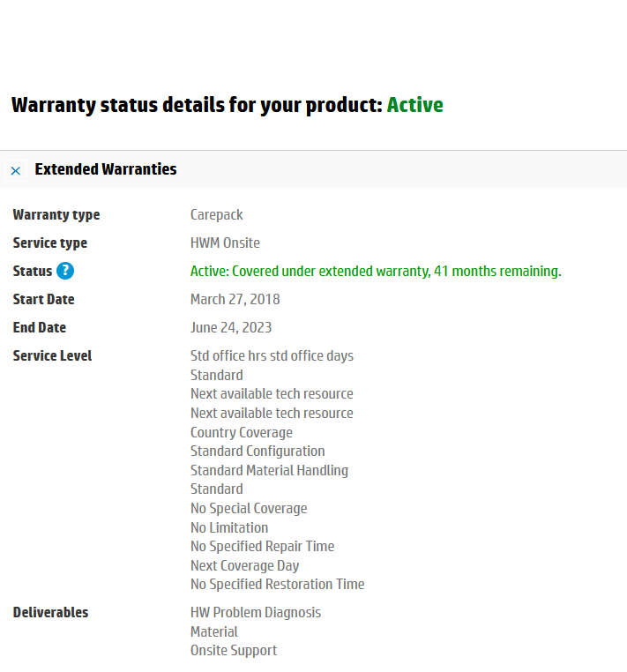The width and height of the screenshot is (627, 672).
Task: Select the 41 months remaining status text
Action: click(497, 272)
